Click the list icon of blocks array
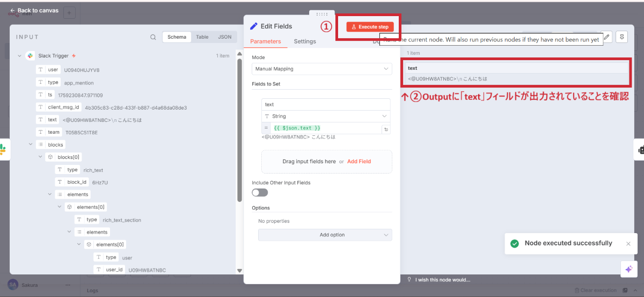Image resolution: width=644 pixels, height=297 pixels. point(40,144)
